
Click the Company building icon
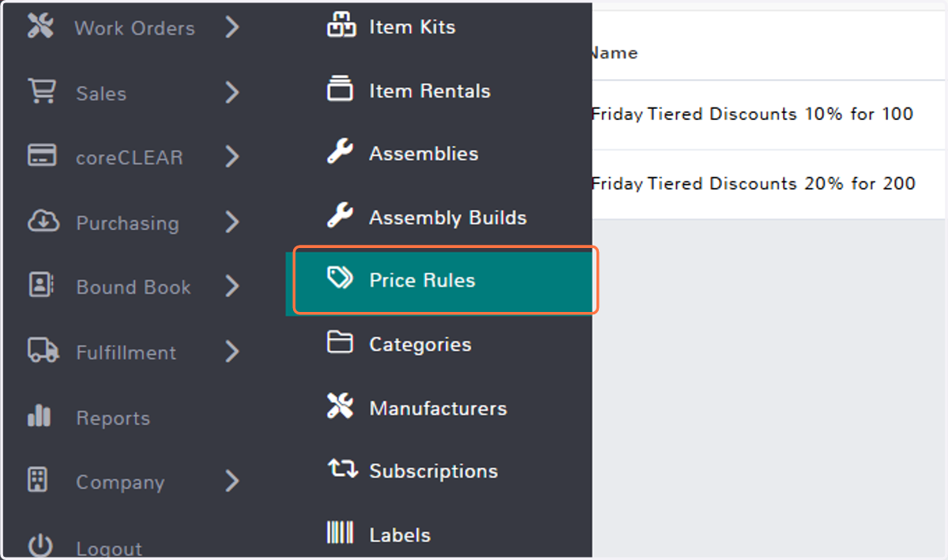pyautogui.click(x=38, y=479)
